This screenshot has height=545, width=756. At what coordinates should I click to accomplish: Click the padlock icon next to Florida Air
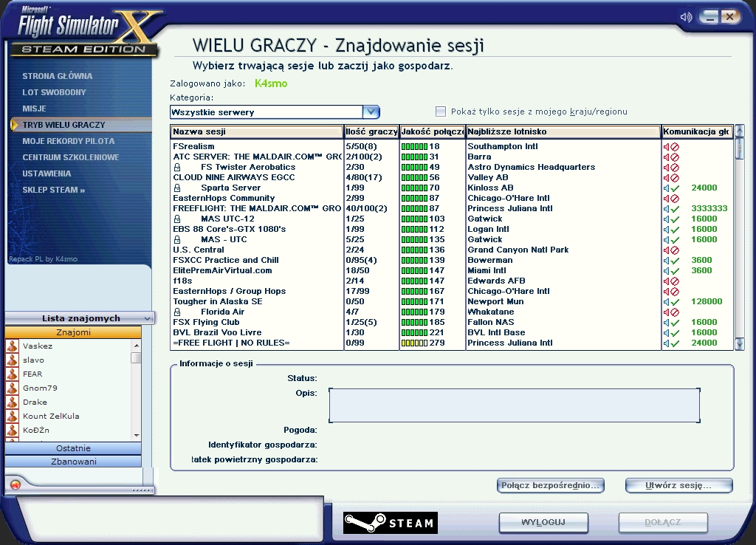(x=177, y=312)
